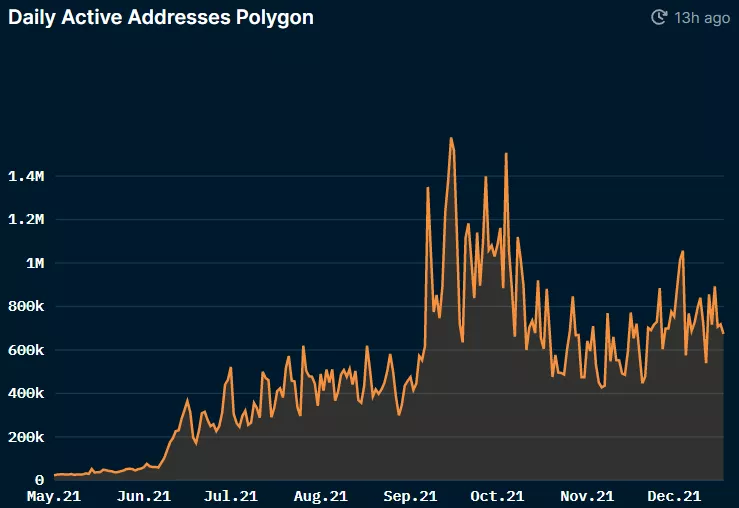Screen dimensions: 739x508
Task: Click the refresh clock icon near 13h ago
Action: [659, 17]
